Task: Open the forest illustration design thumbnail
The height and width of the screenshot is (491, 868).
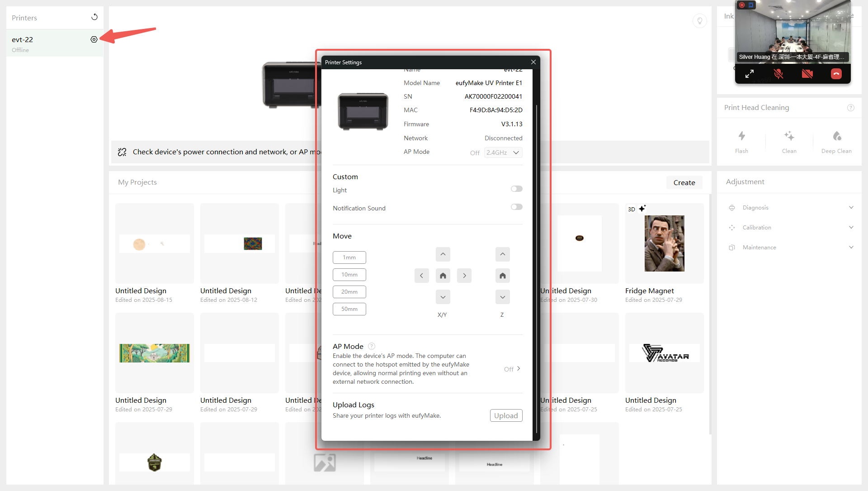Action: 155,353
